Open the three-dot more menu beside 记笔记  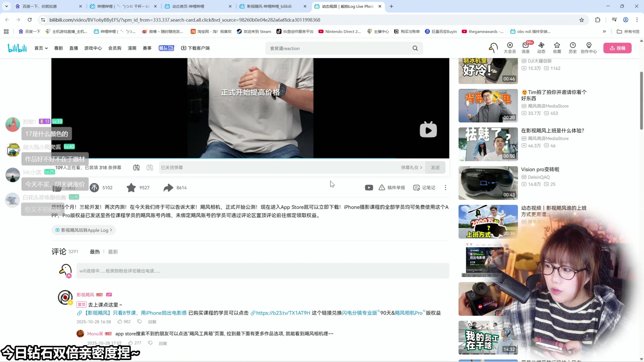pos(445,188)
